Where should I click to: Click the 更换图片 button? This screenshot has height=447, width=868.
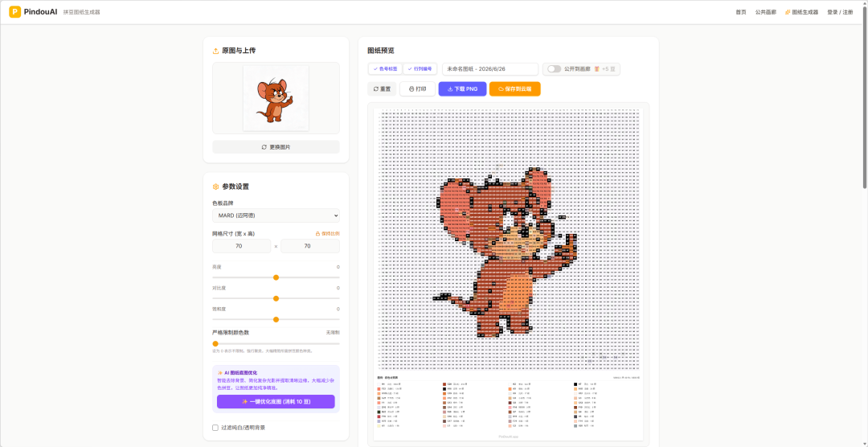(276, 147)
